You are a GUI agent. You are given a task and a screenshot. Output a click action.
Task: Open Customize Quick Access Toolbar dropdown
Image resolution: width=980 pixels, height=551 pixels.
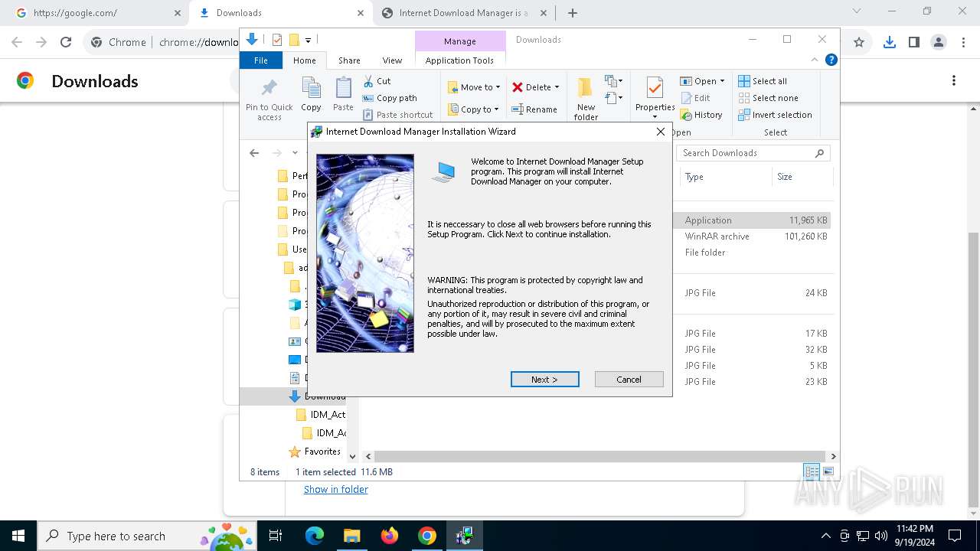[x=308, y=40]
